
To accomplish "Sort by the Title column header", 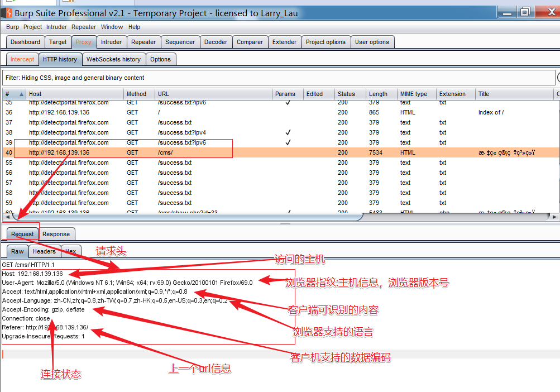I will tap(514, 94).
